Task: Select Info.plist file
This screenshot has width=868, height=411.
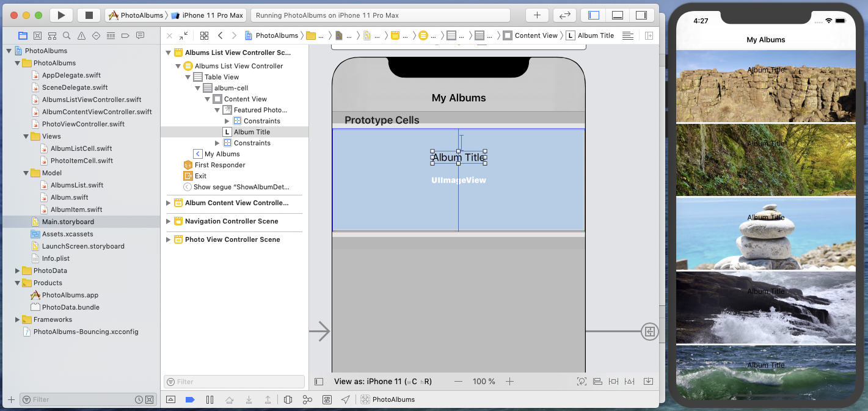Action: click(x=56, y=258)
